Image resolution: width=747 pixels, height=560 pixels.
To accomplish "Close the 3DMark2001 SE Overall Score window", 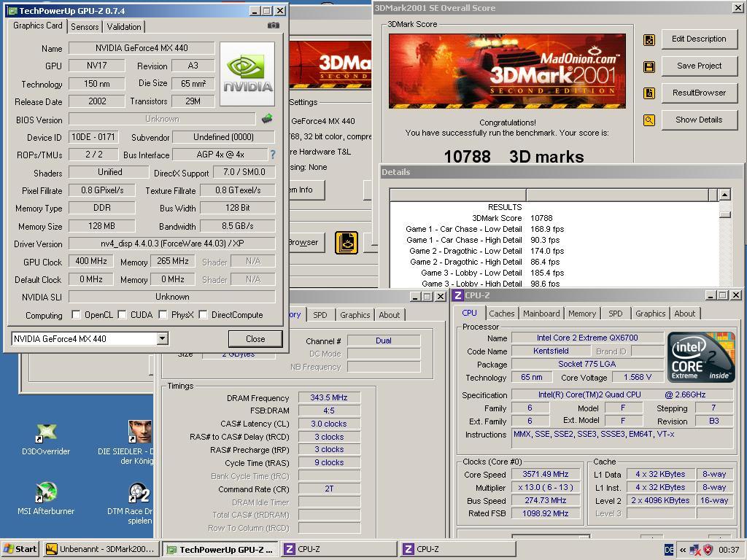I will pos(737,7).
